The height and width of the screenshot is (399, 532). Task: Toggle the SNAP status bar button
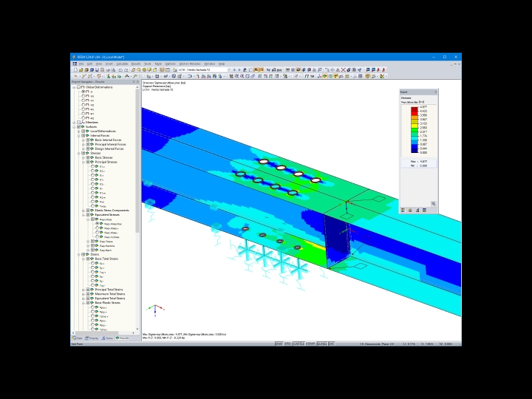click(279, 344)
